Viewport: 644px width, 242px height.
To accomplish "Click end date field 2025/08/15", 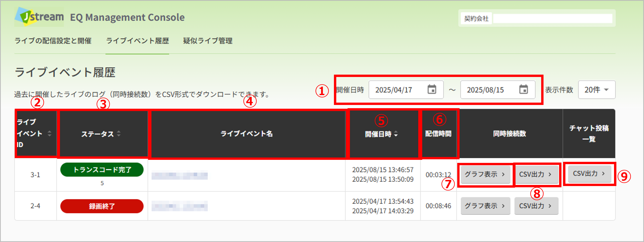I will (498, 90).
